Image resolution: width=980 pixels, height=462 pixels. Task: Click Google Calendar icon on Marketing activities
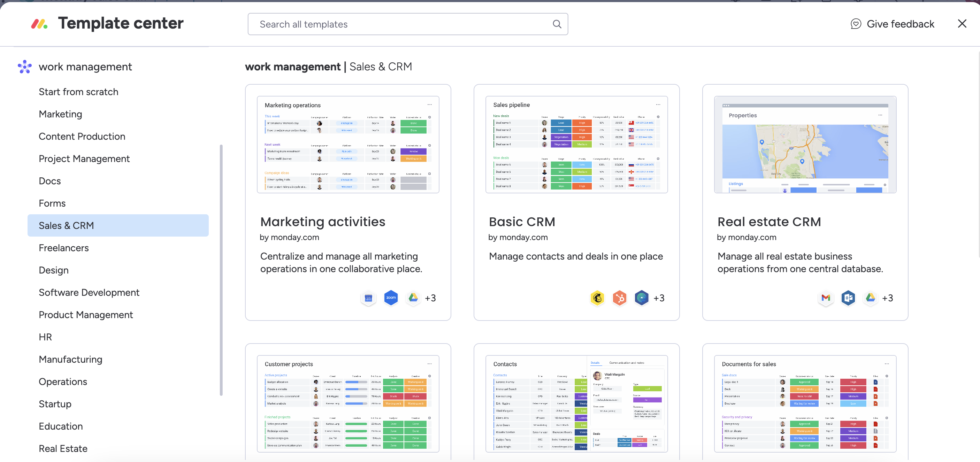368,298
